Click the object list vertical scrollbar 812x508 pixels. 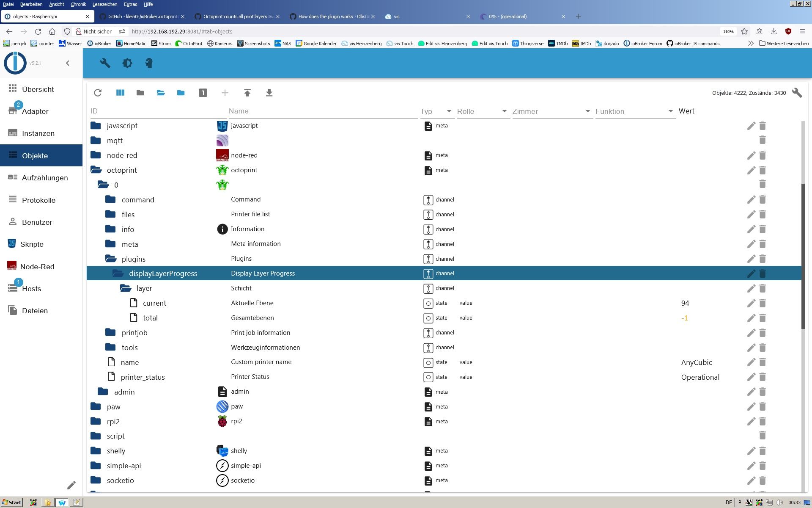click(x=803, y=257)
